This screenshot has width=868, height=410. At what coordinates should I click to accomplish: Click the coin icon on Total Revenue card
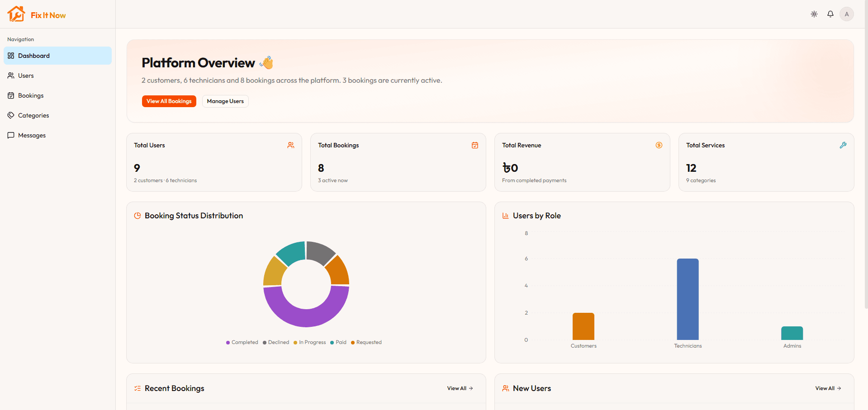[659, 145]
